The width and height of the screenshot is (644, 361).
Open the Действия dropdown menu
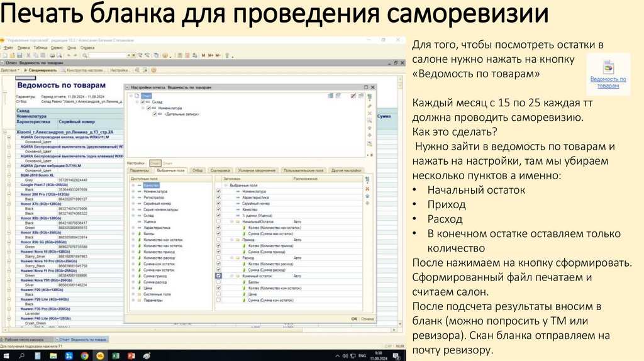10,70
